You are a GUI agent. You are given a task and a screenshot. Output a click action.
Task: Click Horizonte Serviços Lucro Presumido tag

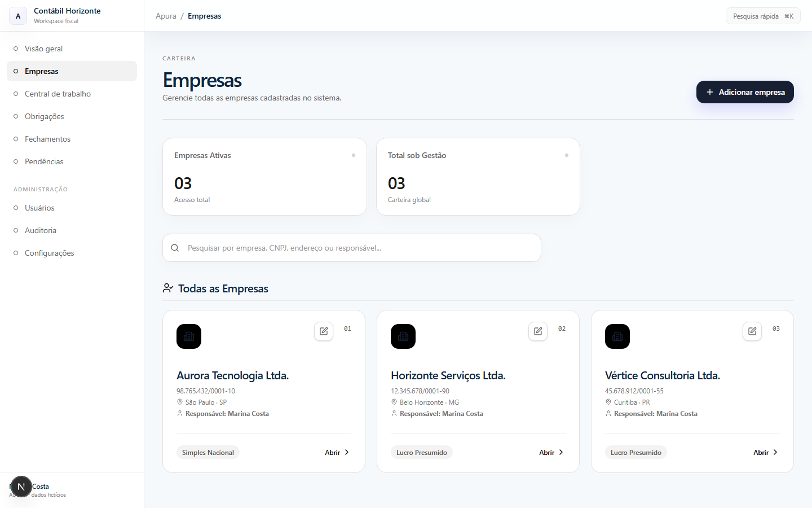pyautogui.click(x=422, y=453)
